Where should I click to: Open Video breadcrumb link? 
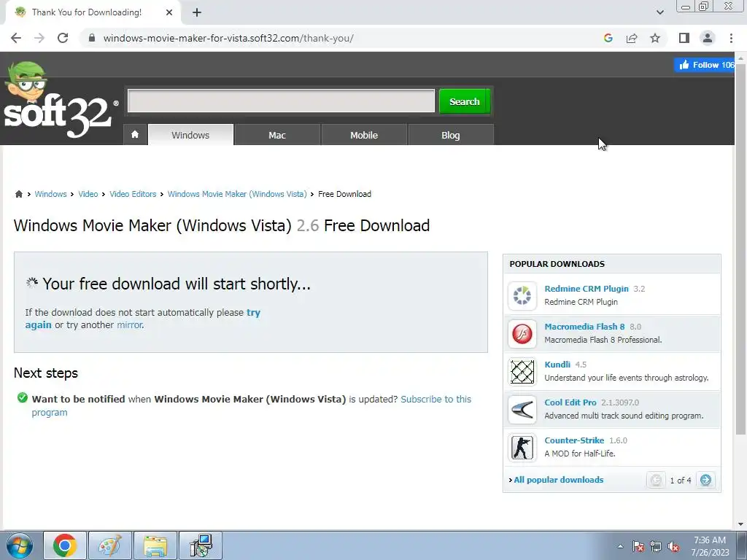(88, 194)
